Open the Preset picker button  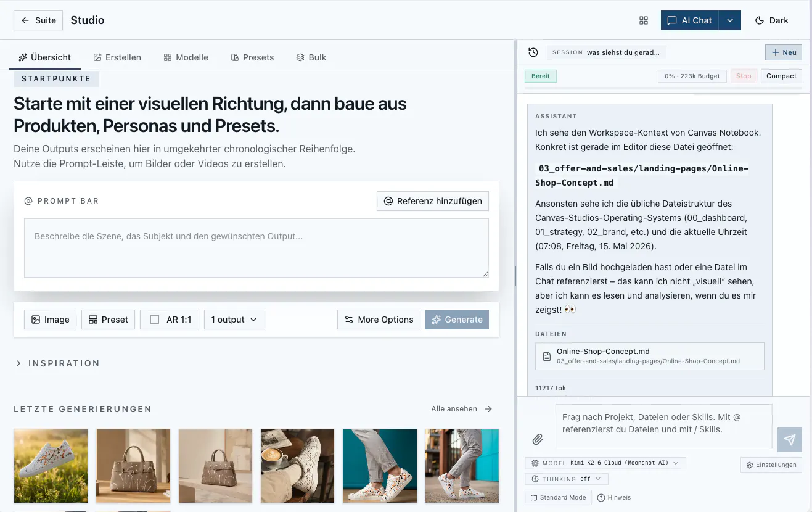click(x=109, y=320)
